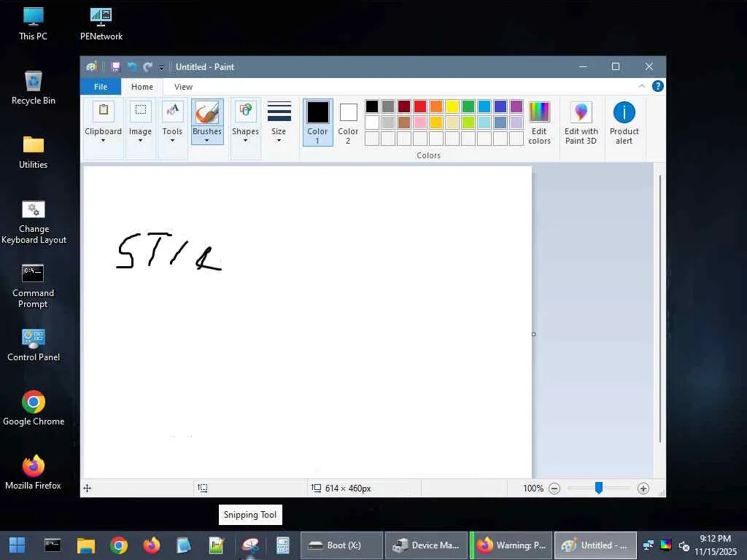Screen dimensions: 747x560
Task: Open PENetwork desktop icon
Action: pyautogui.click(x=101, y=24)
